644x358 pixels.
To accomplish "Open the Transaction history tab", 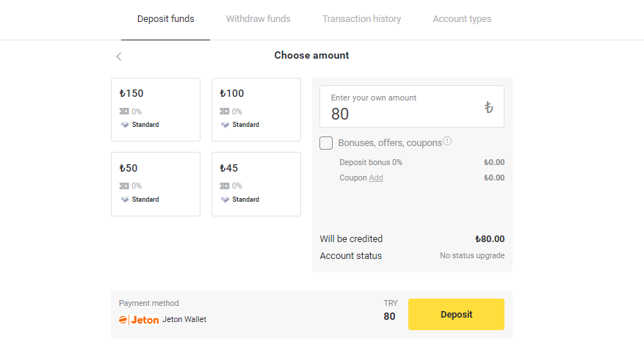I will point(361,19).
